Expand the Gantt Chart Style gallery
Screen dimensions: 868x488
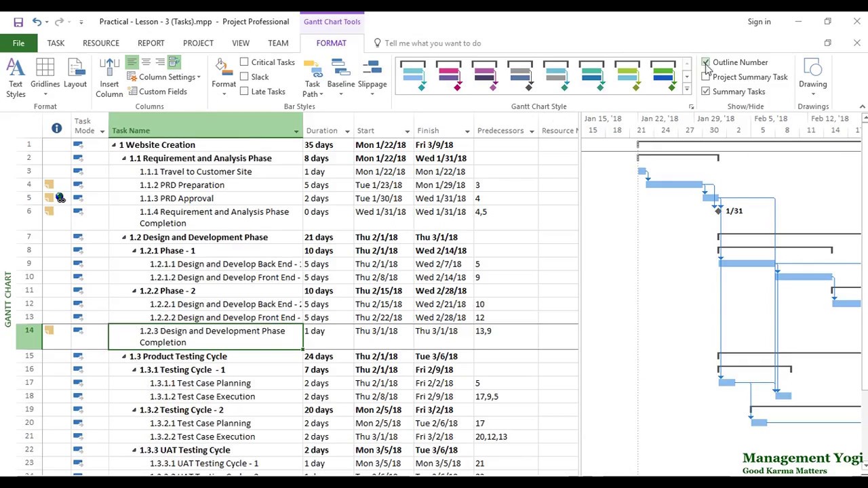[687, 89]
